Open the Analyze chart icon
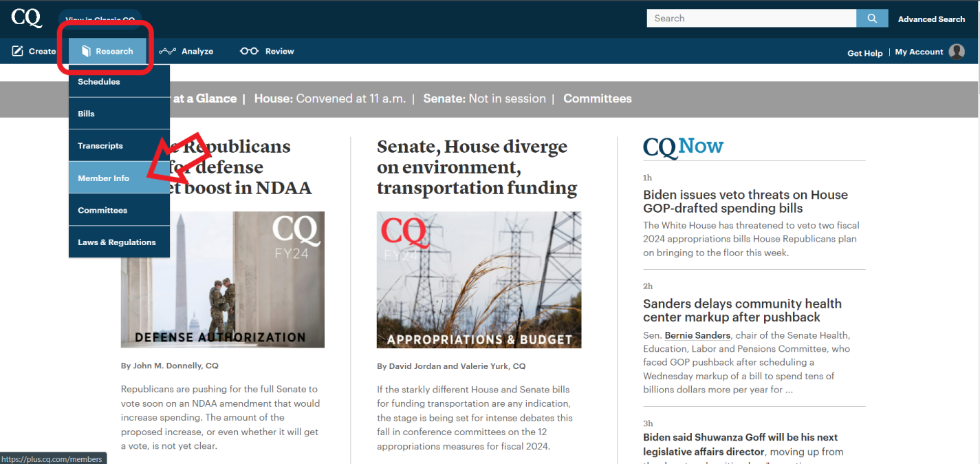 tap(167, 50)
